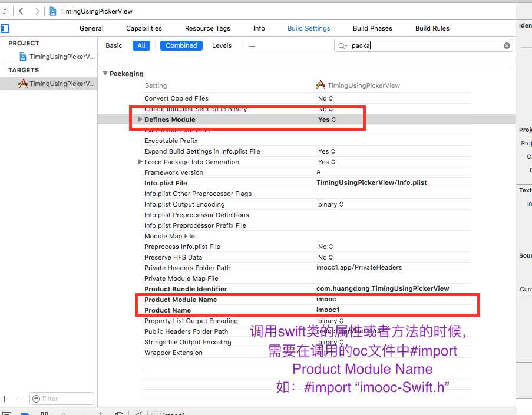
Task: Select the Strings file Output Encoding setting
Action: 187,342
